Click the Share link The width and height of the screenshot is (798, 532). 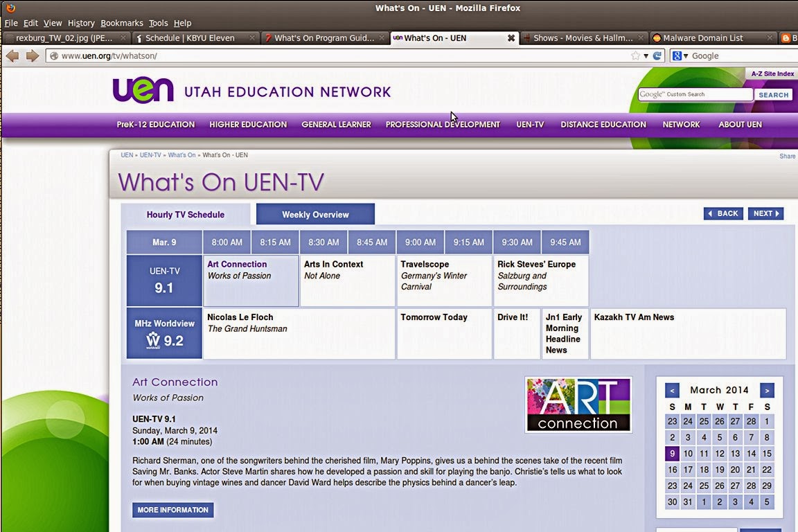coord(788,157)
